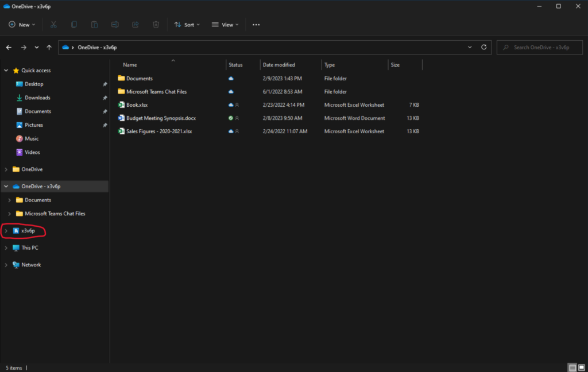Open the Sort options menu

[x=187, y=25]
